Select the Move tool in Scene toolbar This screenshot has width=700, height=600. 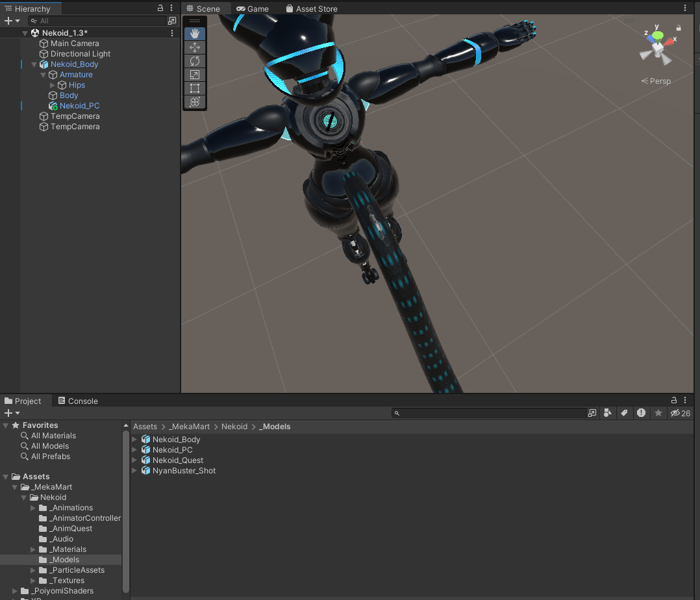coord(194,47)
